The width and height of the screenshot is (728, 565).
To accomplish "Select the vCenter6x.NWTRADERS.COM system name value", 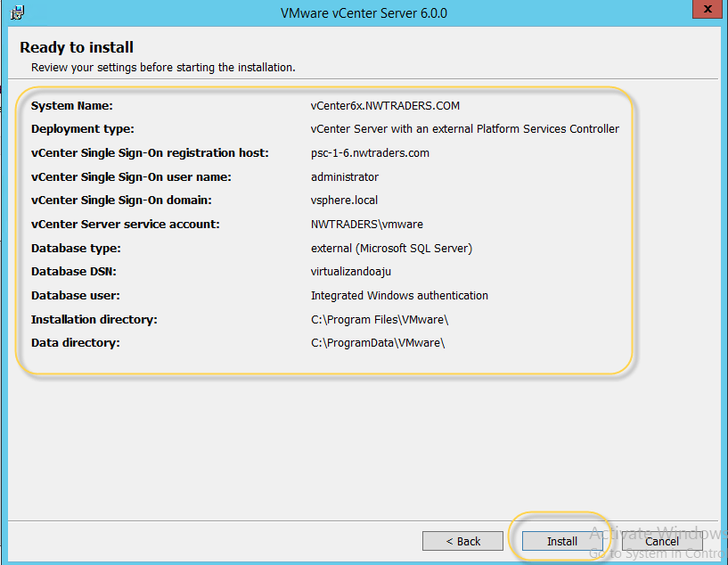I will coord(385,105).
